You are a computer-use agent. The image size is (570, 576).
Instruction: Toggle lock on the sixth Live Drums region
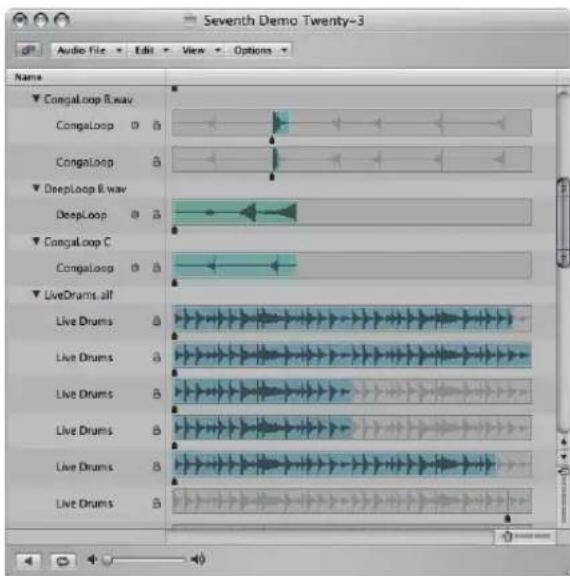click(x=157, y=503)
